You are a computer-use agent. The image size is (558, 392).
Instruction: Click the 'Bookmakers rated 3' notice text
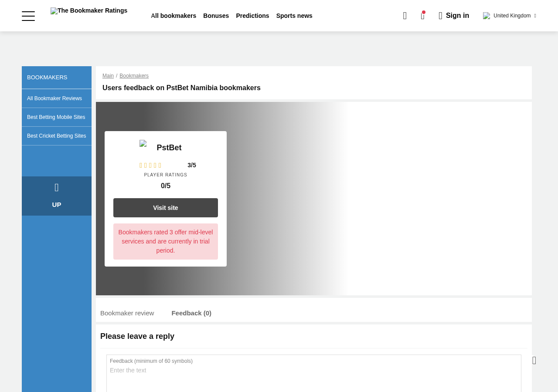(x=166, y=241)
